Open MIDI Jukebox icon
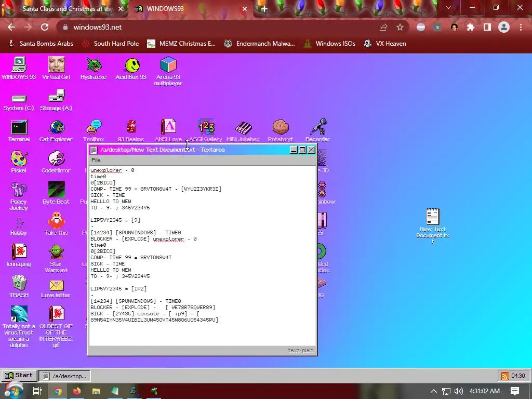The height and width of the screenshot is (399, 532). [x=243, y=130]
